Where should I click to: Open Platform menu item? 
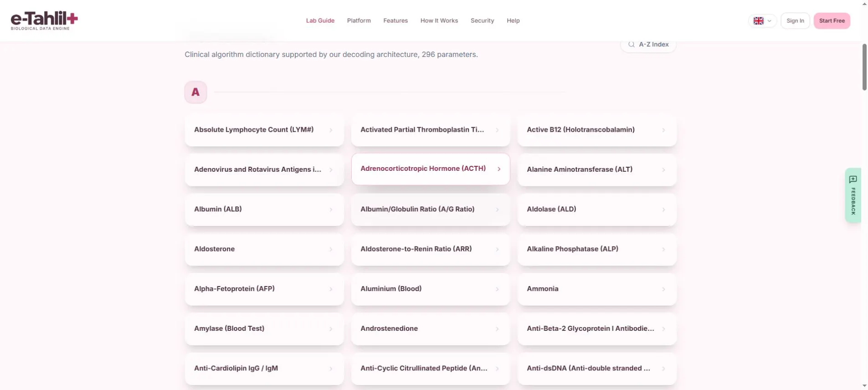click(359, 21)
